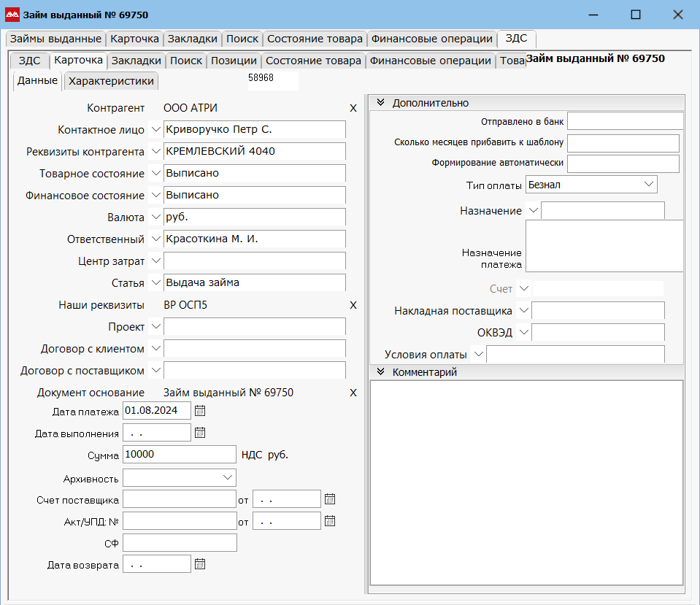Clear Контрагент value with X

click(353, 108)
